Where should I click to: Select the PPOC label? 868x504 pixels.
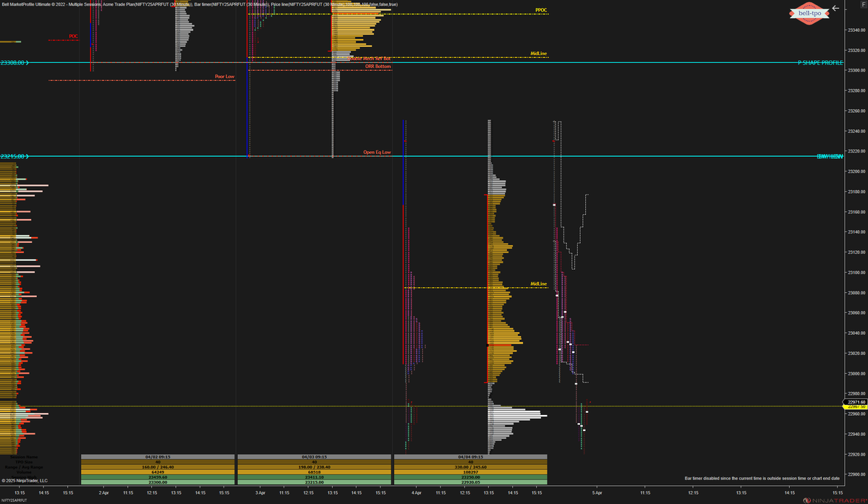click(541, 11)
